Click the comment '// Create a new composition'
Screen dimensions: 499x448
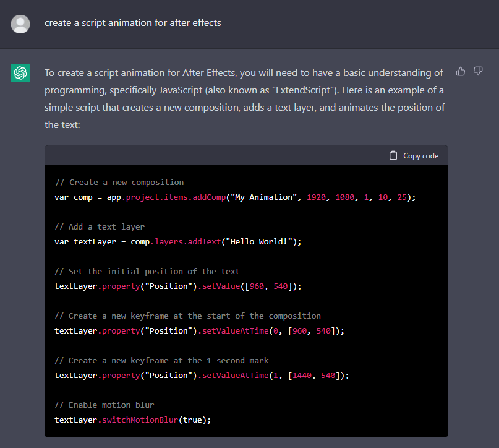(119, 183)
